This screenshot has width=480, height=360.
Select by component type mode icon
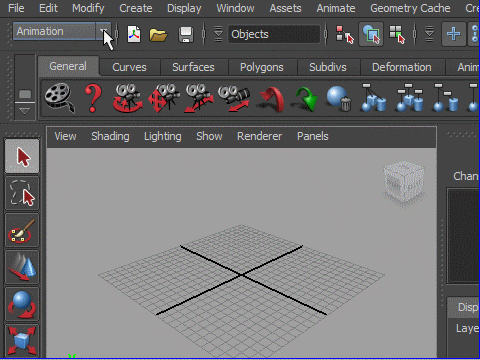[397, 34]
